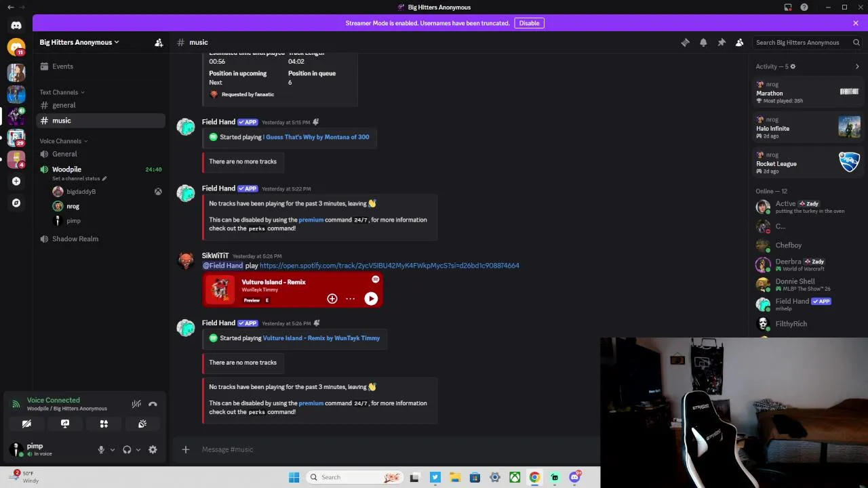The height and width of the screenshot is (488, 868).
Task: Disable Streamer Mode button in banner
Action: [529, 23]
